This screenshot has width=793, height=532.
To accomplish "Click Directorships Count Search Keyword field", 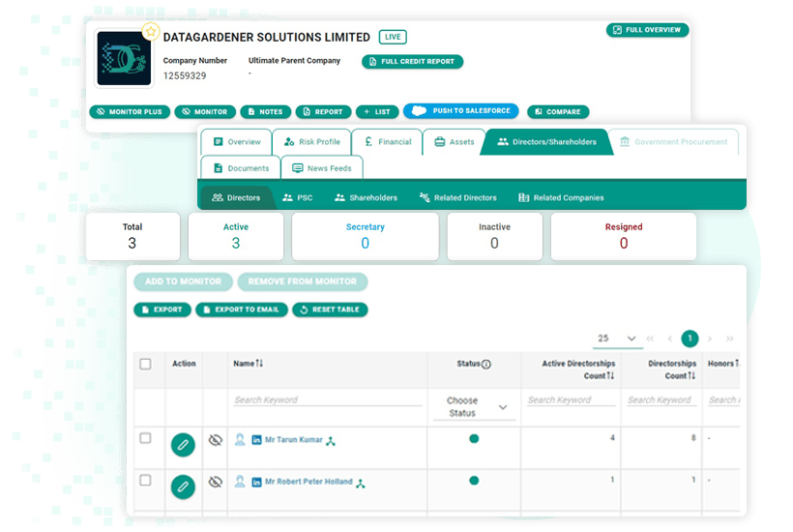I will click(x=661, y=400).
